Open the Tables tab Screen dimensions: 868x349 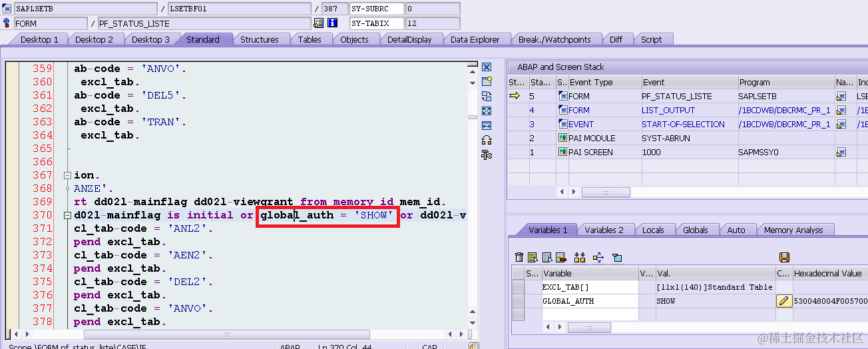click(x=310, y=39)
